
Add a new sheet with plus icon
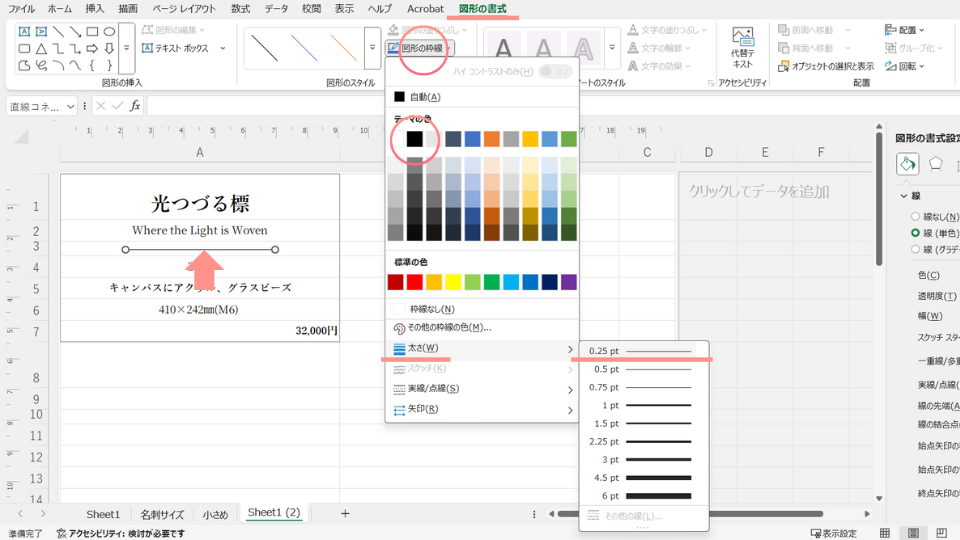tap(345, 513)
